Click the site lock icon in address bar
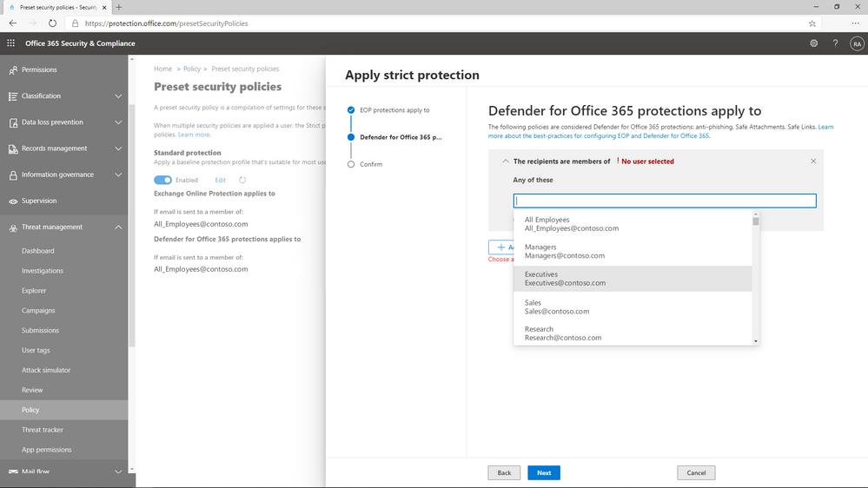The height and width of the screenshot is (488, 868). (76, 23)
